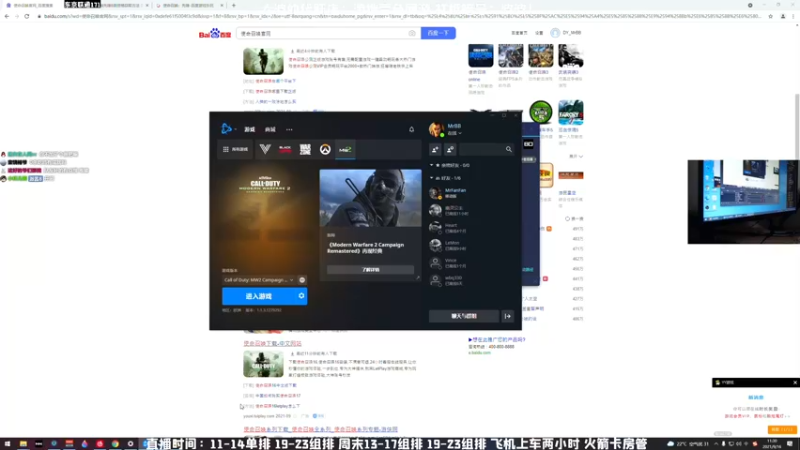
Task: Open the Far Cry related game thumbnail
Action: (570, 112)
